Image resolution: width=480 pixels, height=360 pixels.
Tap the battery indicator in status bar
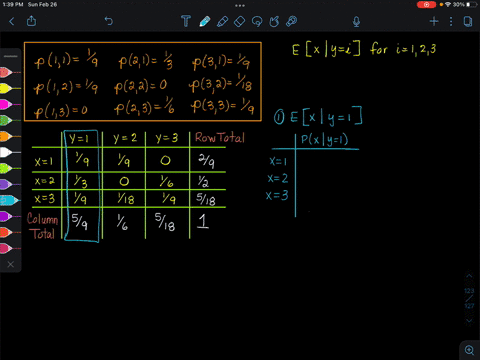[472, 5]
